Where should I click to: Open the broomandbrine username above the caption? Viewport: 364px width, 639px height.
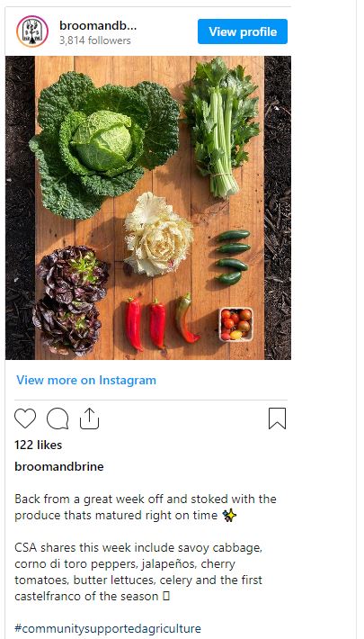click(59, 466)
